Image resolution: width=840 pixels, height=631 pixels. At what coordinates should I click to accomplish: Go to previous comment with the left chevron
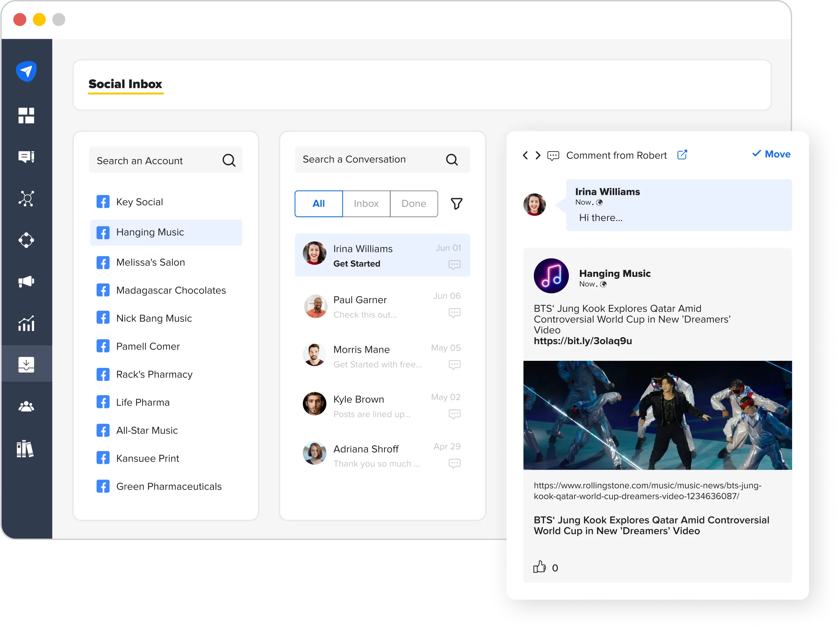coord(525,155)
